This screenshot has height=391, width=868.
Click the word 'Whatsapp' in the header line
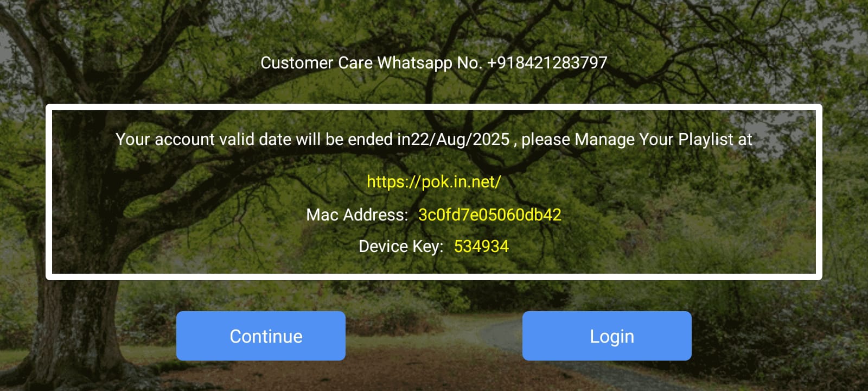pyautogui.click(x=414, y=63)
